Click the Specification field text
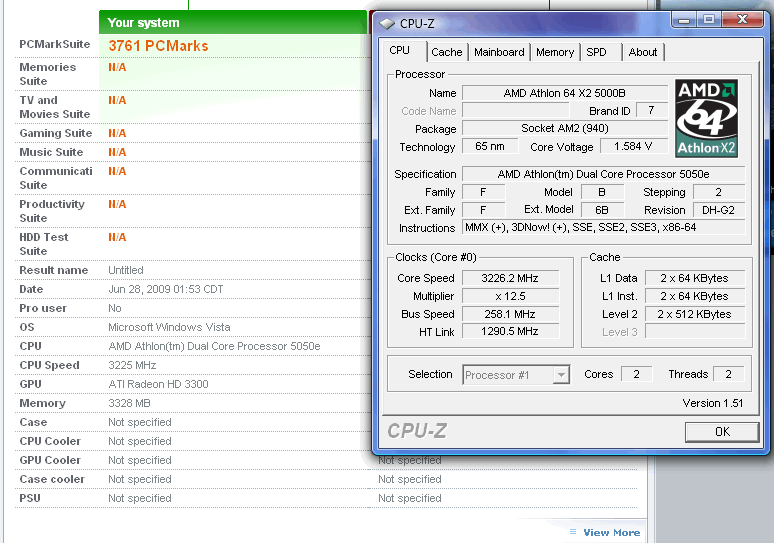The height and width of the screenshot is (543, 774). point(603,174)
